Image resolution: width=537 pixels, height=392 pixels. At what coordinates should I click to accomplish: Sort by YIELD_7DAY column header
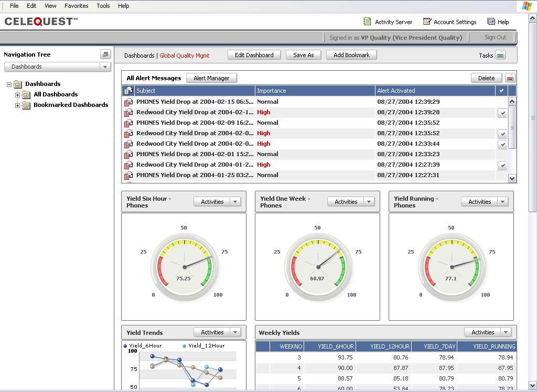(x=434, y=346)
